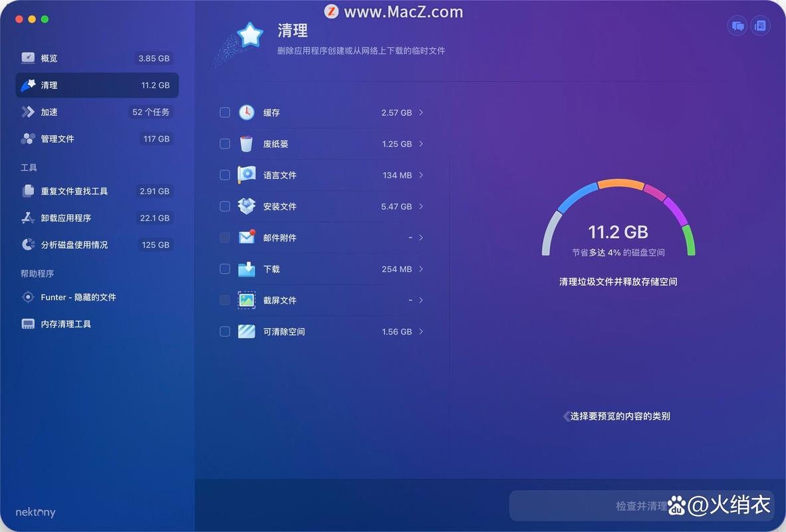The height and width of the screenshot is (532, 786).
Task: Click the 选择要预览的内容的类别 hint text
Action: tap(620, 416)
